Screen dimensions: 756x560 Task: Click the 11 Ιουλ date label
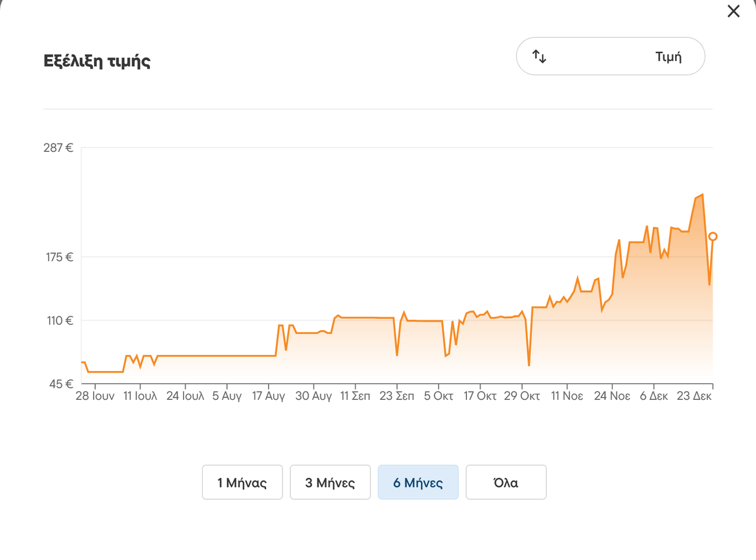(140, 396)
